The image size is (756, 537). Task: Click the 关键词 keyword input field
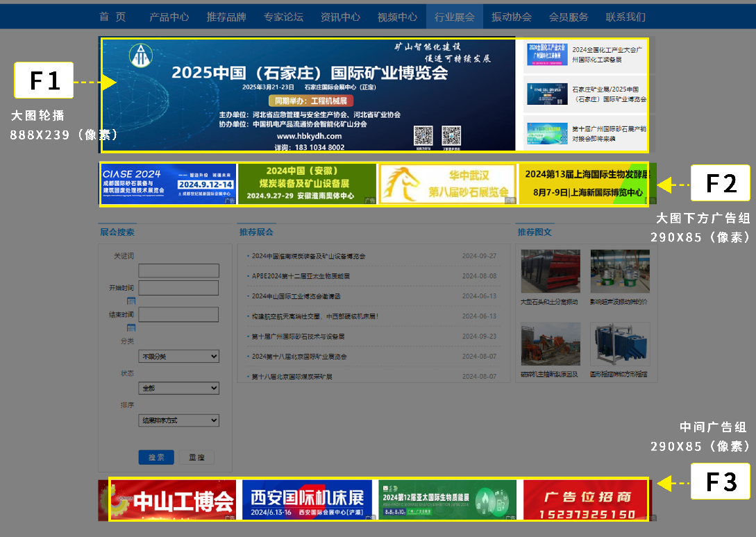[x=178, y=271]
